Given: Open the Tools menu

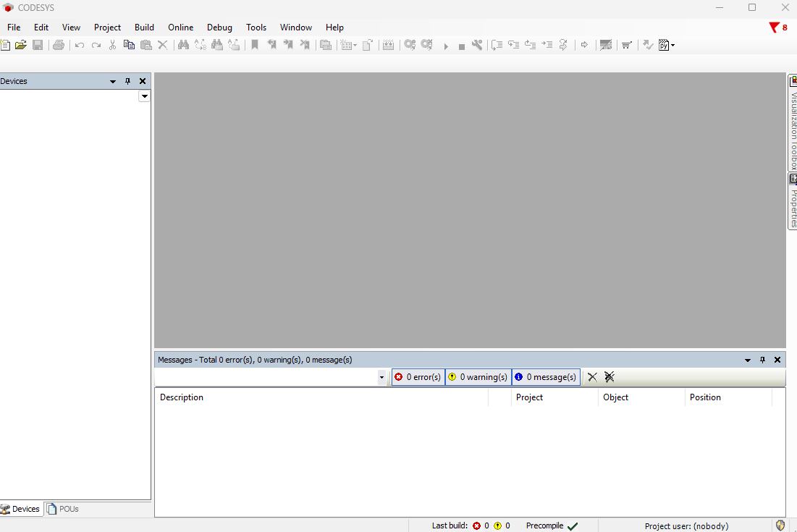Looking at the screenshot, I should coord(256,28).
